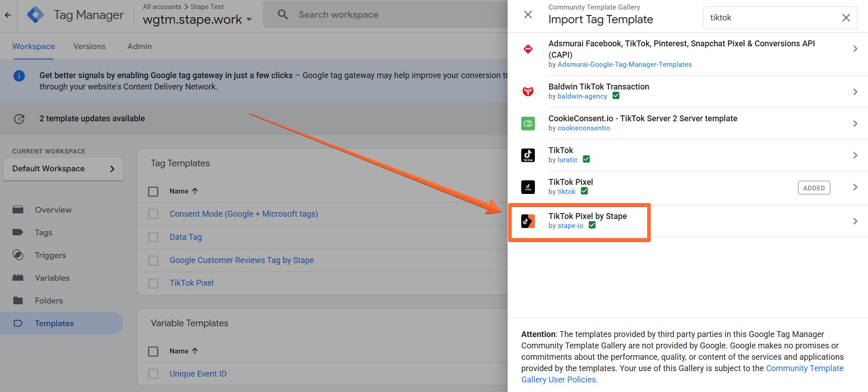Open the Adsmurai-Google-Tag-Manager-Templates author link
Image resolution: width=868 pixels, height=392 pixels.
pyautogui.click(x=624, y=65)
